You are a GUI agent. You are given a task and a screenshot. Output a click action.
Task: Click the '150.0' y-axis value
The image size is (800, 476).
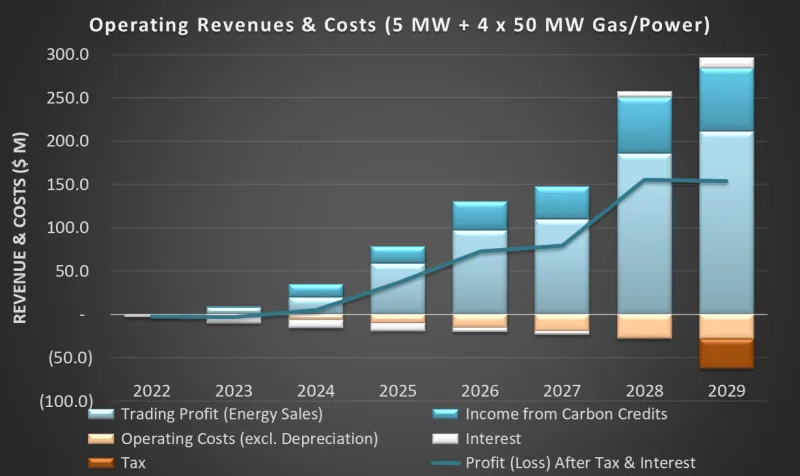pyautogui.click(x=67, y=184)
